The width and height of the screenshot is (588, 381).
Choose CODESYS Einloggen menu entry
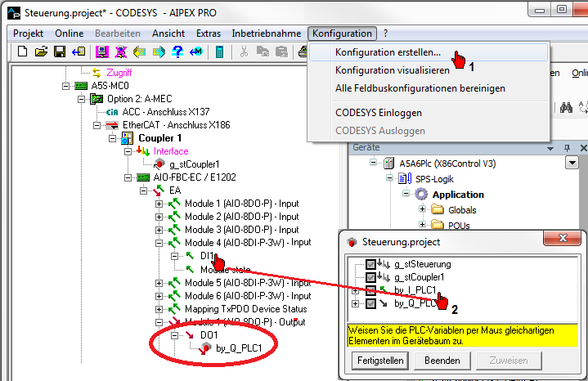click(429, 113)
